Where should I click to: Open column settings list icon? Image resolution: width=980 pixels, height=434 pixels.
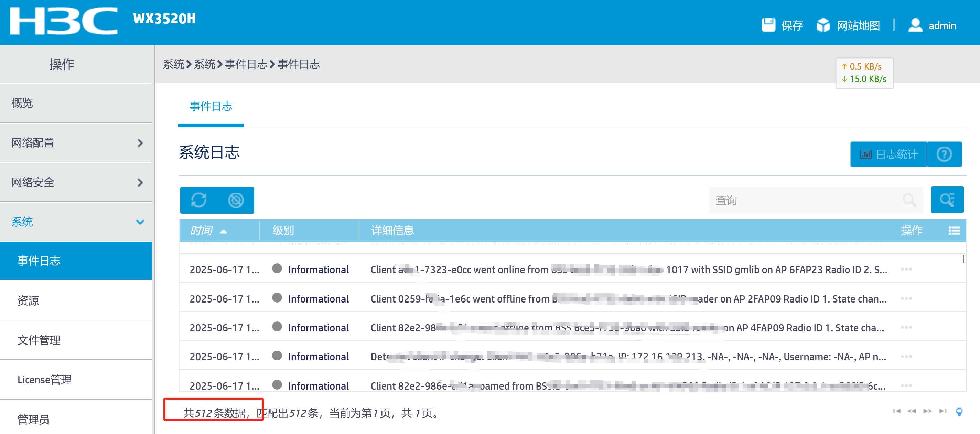click(x=954, y=230)
